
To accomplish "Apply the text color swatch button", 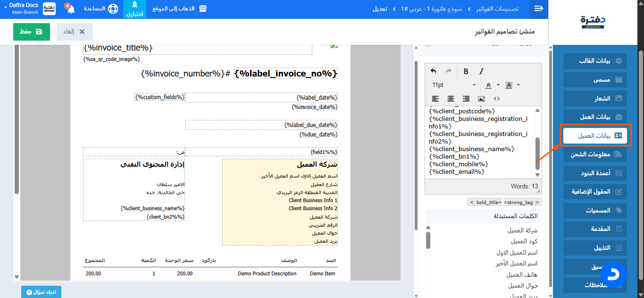I will [x=488, y=85].
